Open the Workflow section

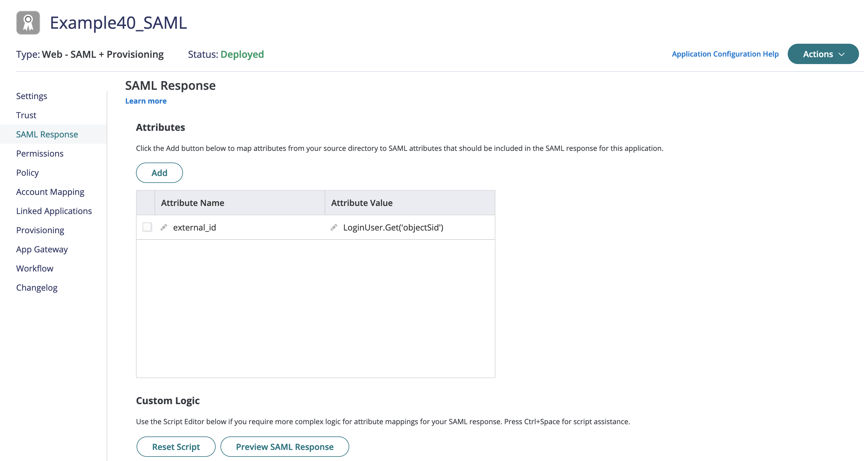35,269
